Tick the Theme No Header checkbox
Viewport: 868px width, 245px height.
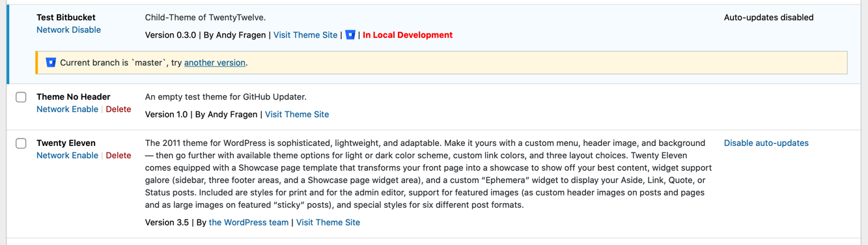pos(21,97)
